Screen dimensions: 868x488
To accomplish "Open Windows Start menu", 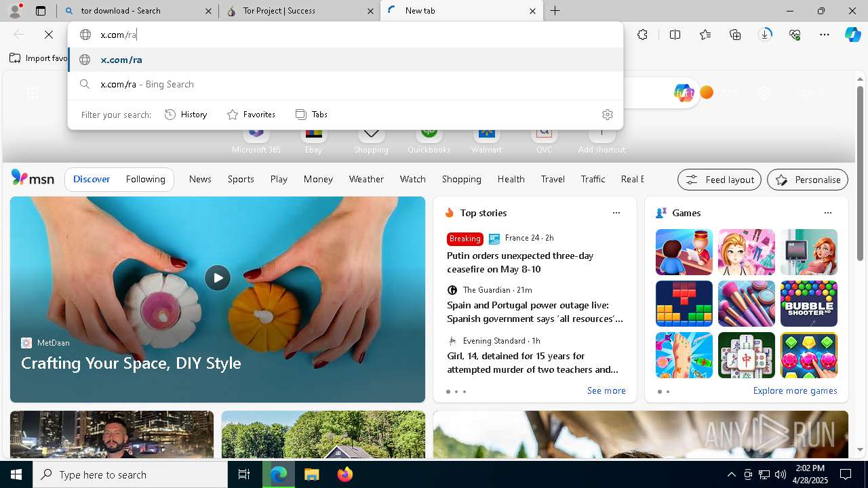I will pyautogui.click(x=16, y=474).
